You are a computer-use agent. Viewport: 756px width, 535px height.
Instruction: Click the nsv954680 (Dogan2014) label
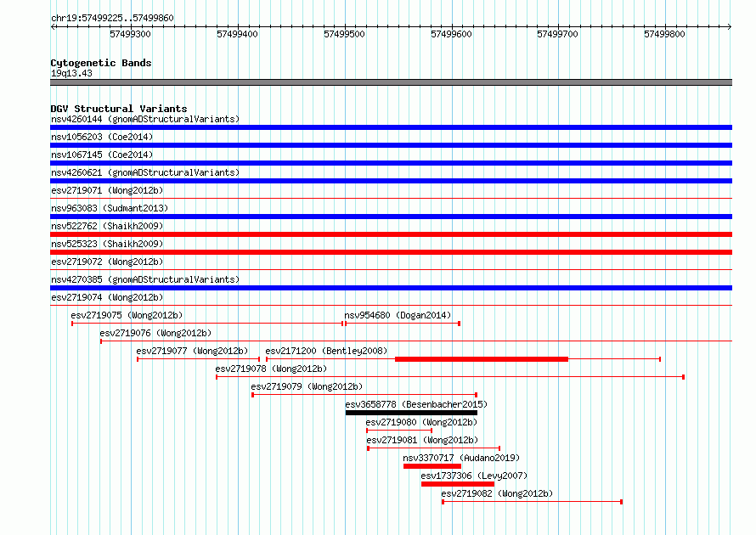pyautogui.click(x=398, y=315)
